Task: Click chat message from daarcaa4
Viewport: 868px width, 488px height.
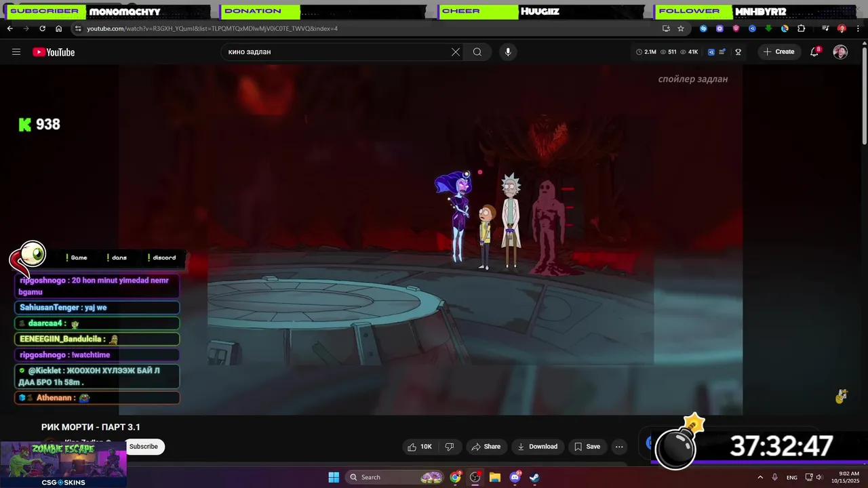Action: pos(97,324)
